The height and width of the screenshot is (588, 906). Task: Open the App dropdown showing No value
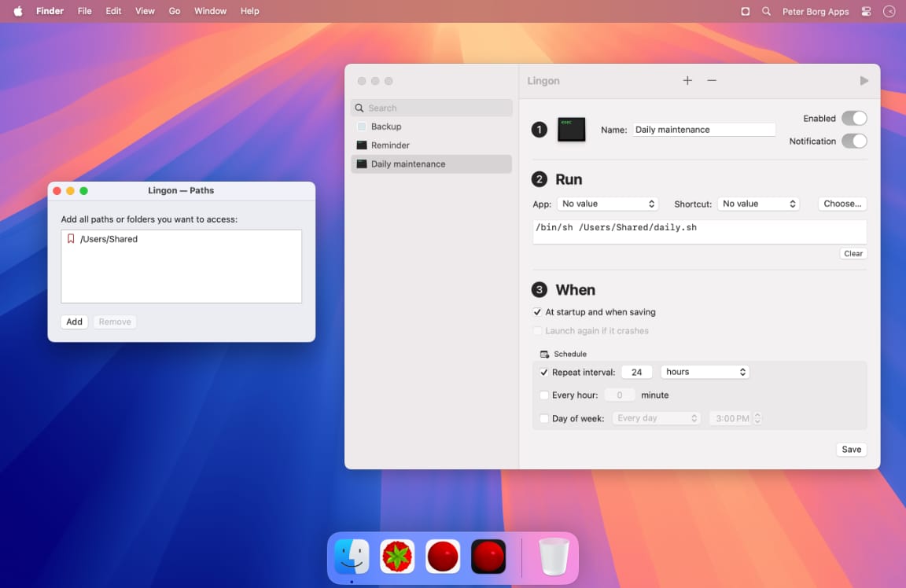point(607,204)
